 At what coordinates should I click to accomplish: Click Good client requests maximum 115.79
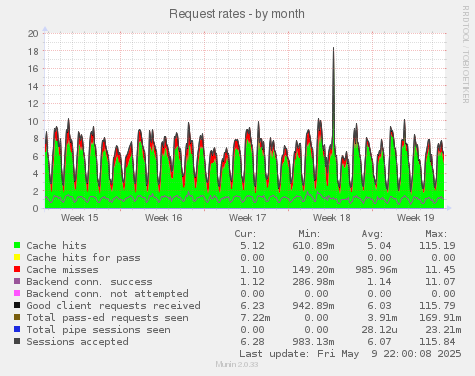[x=437, y=306]
